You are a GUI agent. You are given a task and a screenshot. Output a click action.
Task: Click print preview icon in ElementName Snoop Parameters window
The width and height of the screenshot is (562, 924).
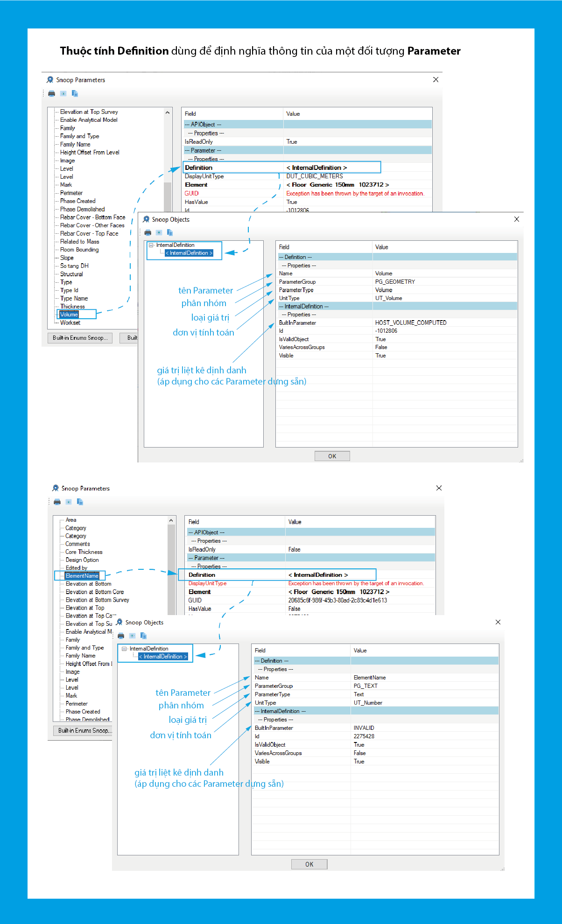click(69, 502)
